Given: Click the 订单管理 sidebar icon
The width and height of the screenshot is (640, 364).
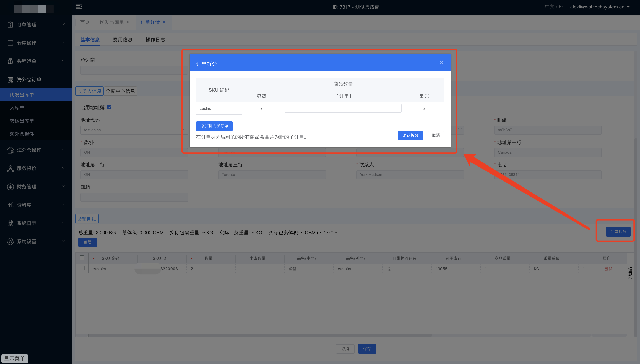Looking at the screenshot, I should 10,25.
